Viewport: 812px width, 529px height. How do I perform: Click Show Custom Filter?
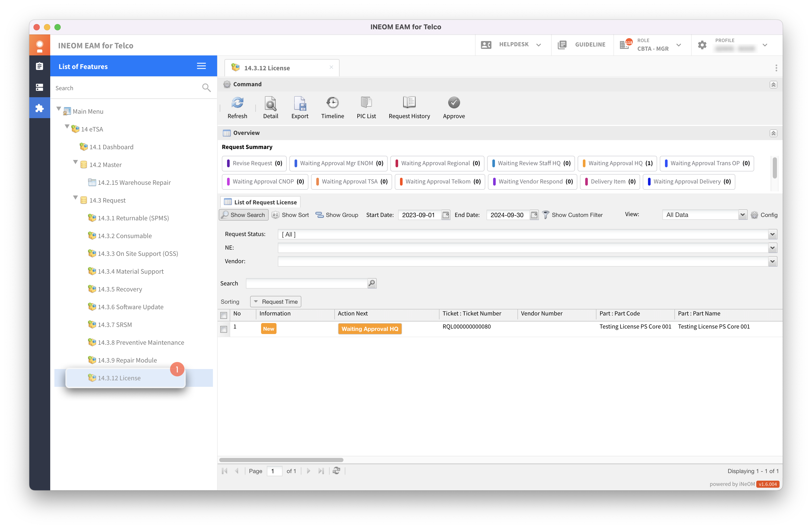point(572,215)
